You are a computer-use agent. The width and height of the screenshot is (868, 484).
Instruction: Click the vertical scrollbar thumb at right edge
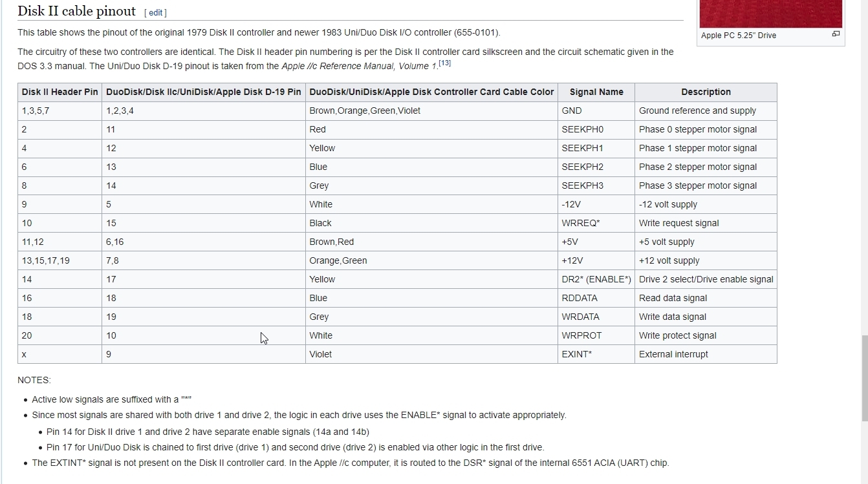[864, 378]
